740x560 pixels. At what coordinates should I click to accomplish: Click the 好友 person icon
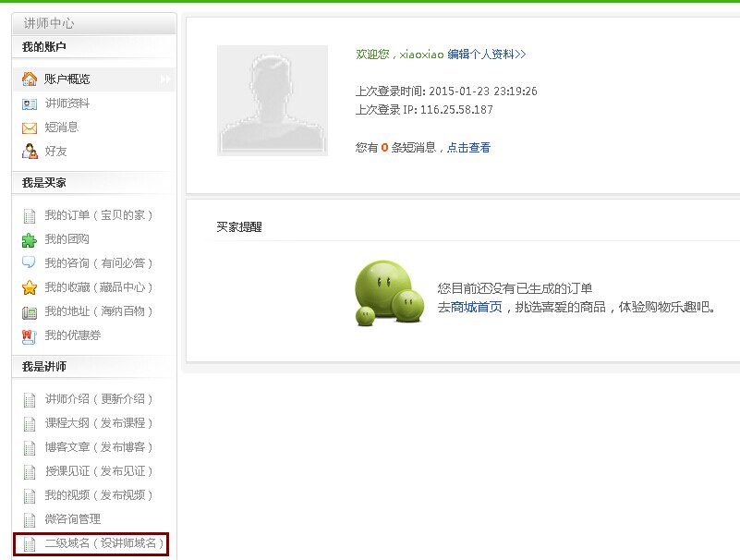(30, 152)
